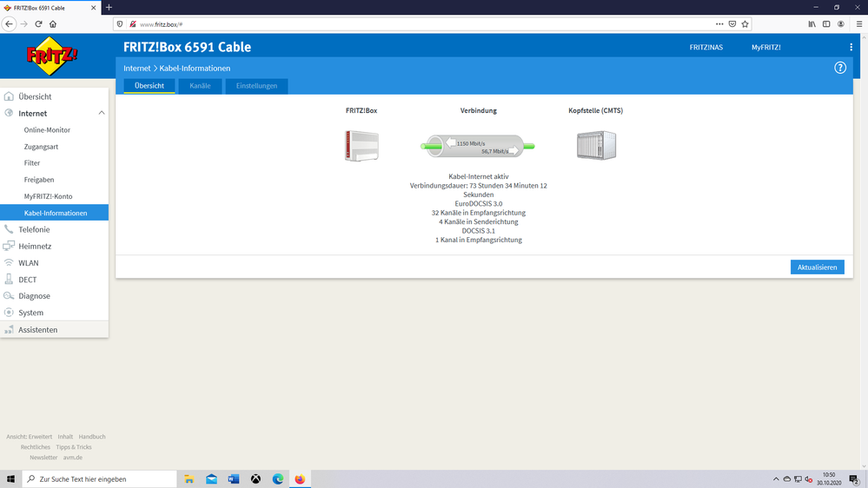Toggle Firefox sidebar view icon
The height and width of the screenshot is (488, 868).
826,23
